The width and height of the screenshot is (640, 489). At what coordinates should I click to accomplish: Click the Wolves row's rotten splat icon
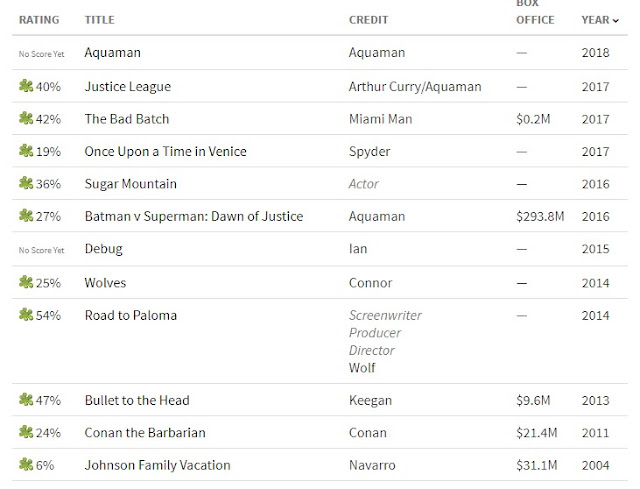26,282
